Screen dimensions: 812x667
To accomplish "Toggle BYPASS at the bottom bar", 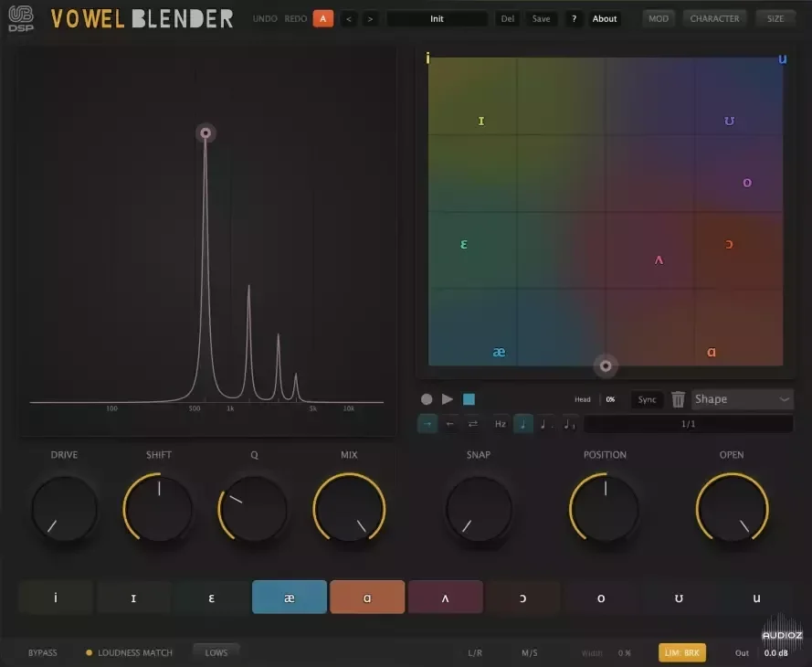I will [x=42, y=652].
